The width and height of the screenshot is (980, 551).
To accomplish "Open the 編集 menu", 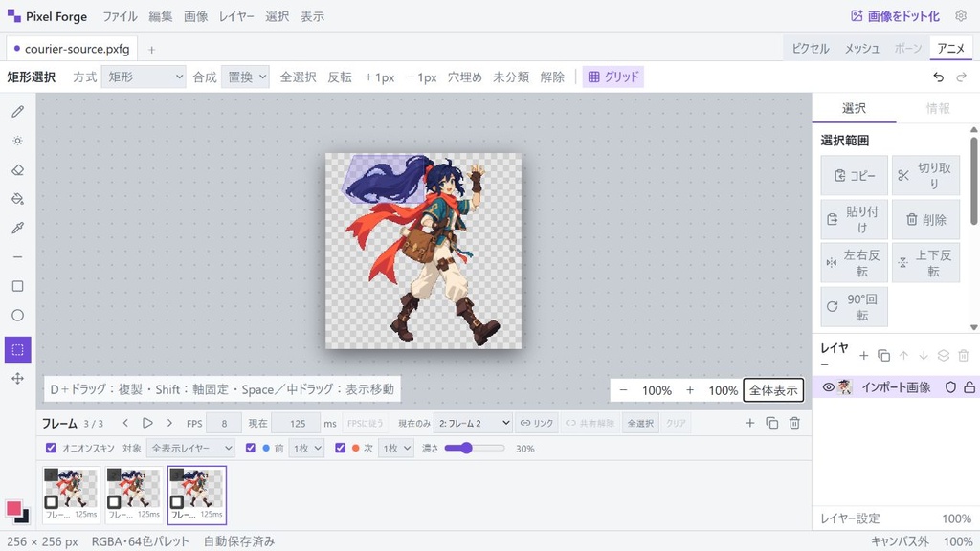I will tap(161, 16).
